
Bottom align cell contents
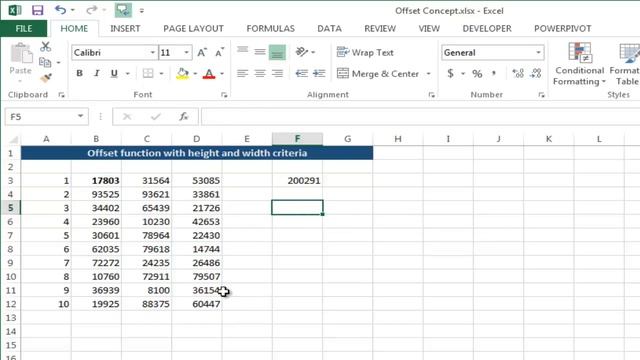point(277,52)
